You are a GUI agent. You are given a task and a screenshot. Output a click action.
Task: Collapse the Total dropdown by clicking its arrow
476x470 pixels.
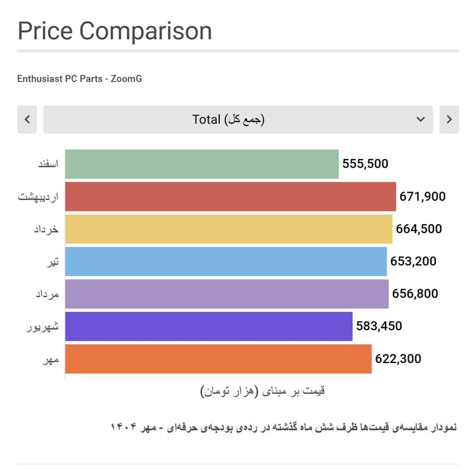pyautogui.click(x=420, y=120)
